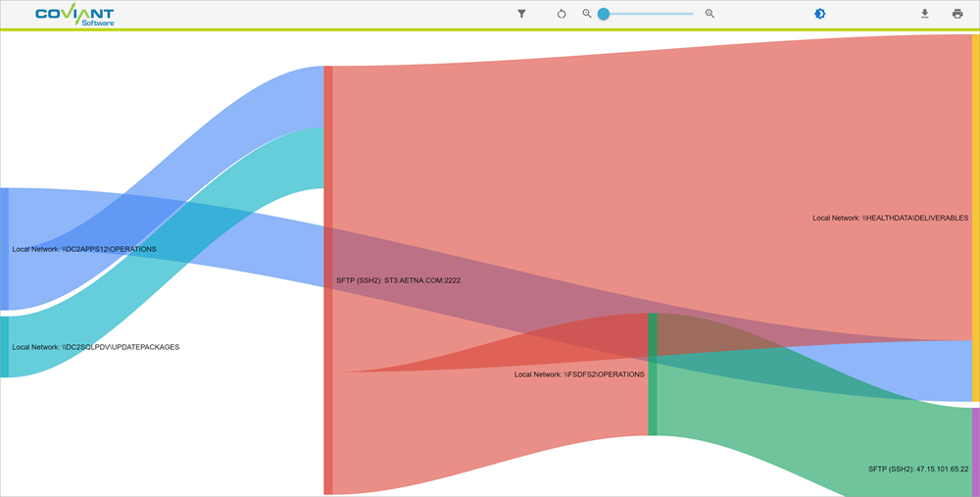
Task: Select the DC2SQLPDV\UPDATEPACKAGES teal node bar
Action: [x=4, y=346]
